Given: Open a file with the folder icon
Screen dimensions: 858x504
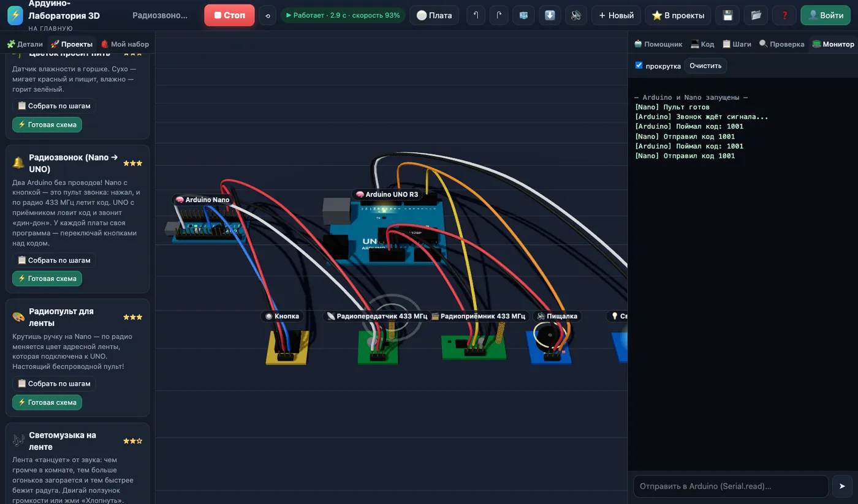Looking at the screenshot, I should 756,15.
